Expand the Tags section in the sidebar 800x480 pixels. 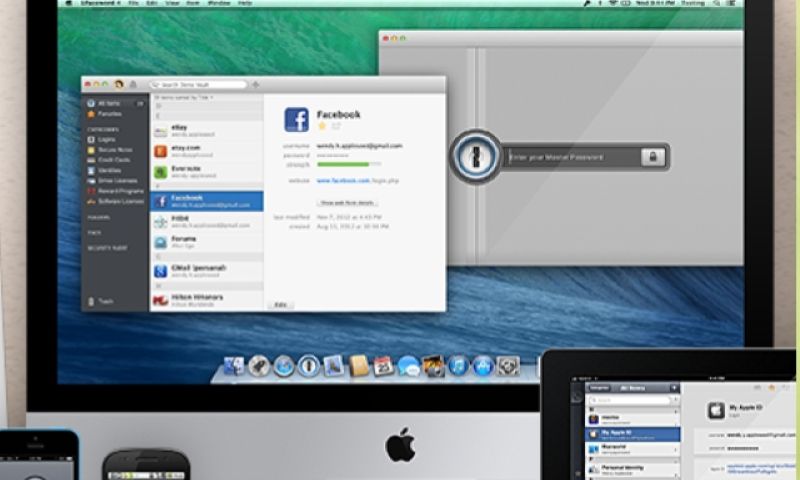94,233
